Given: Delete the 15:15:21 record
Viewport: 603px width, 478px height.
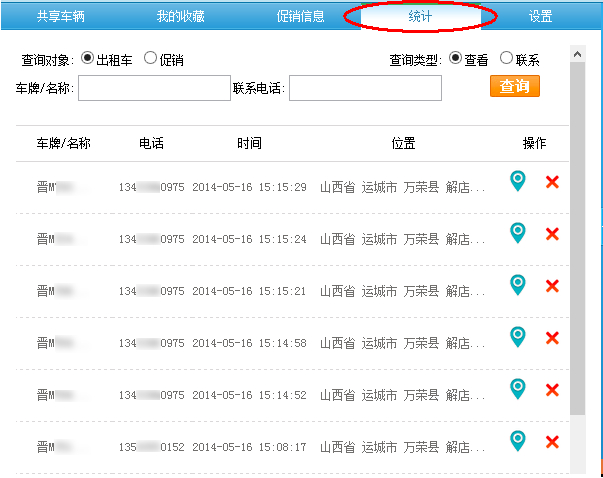Looking at the screenshot, I should 552,286.
